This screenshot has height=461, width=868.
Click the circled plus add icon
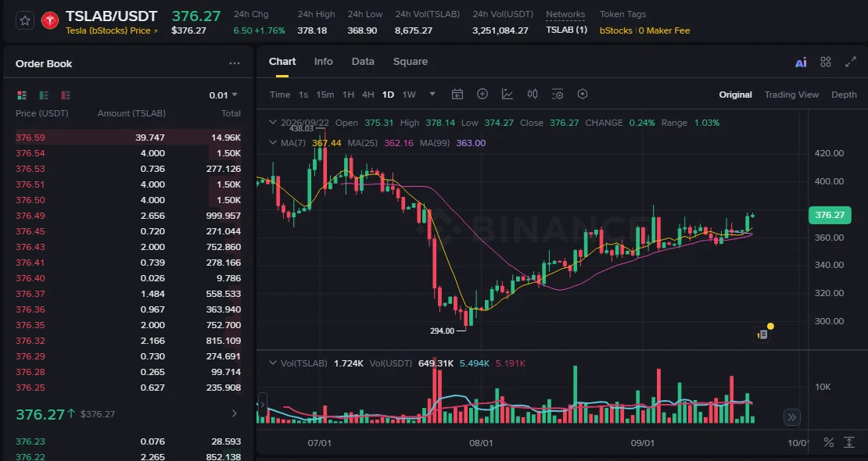(x=482, y=94)
